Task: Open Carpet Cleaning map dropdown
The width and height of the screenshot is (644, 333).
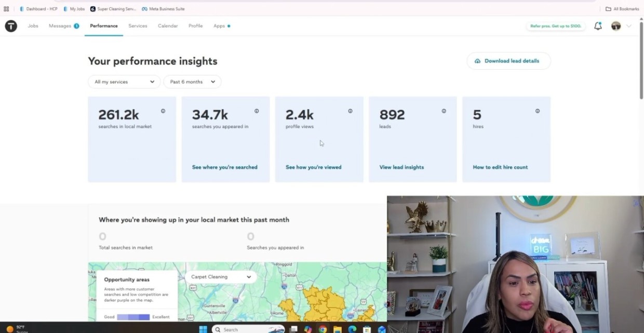Action: [221, 277]
